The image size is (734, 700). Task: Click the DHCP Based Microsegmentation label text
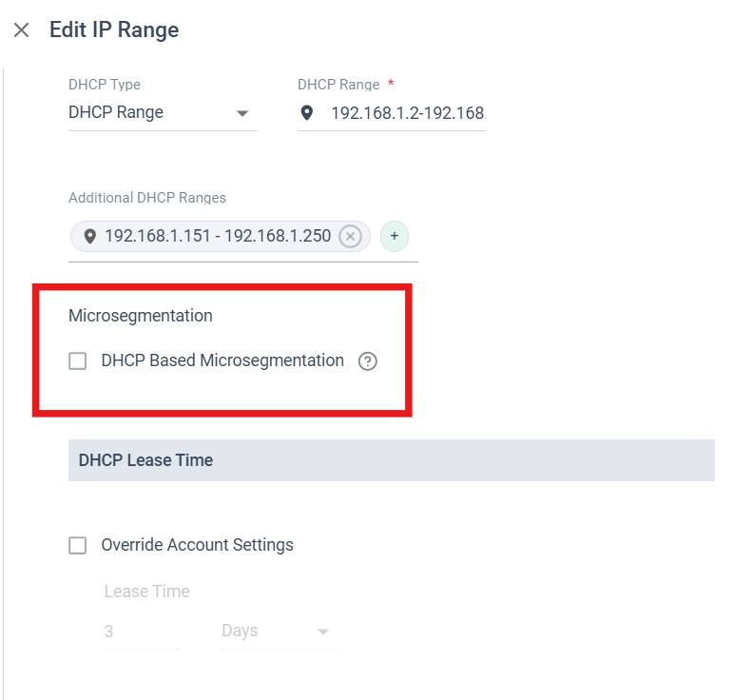222,360
